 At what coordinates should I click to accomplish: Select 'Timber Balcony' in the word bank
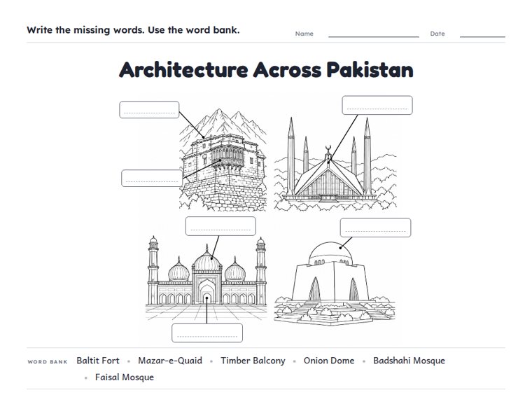point(253,361)
